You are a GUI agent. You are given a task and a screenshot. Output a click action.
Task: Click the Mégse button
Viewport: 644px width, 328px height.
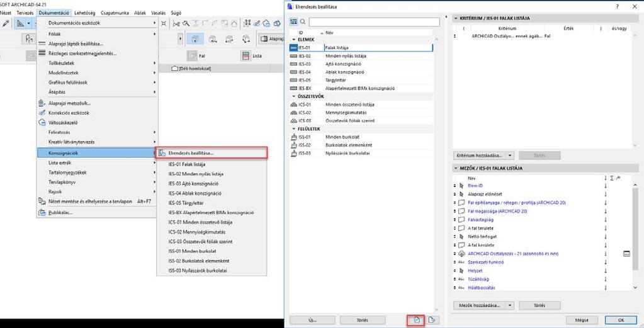coord(581,320)
